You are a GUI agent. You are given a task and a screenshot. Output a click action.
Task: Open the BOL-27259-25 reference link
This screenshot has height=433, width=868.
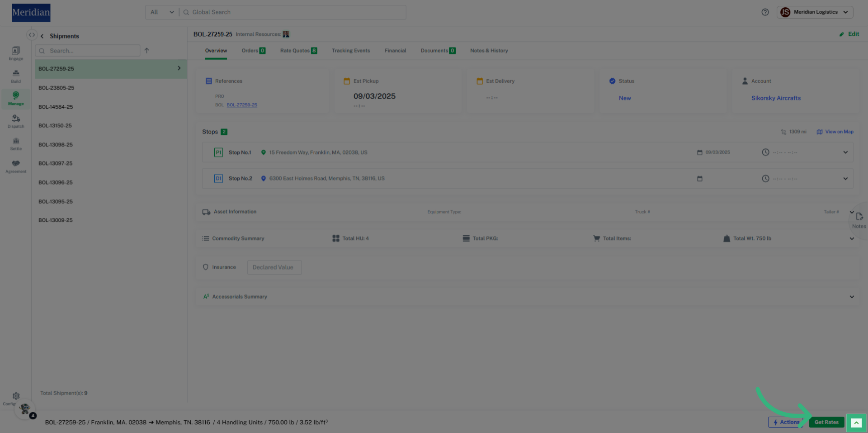coord(242,105)
